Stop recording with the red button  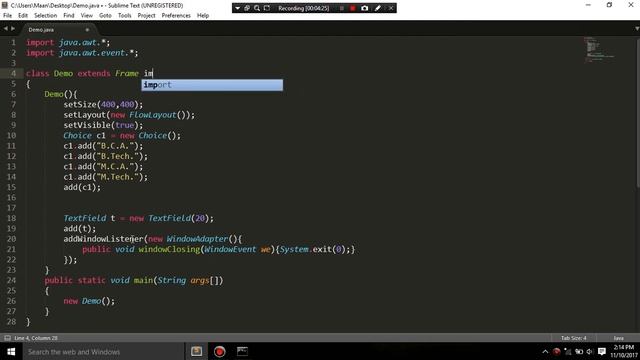pyautogui.click(x=353, y=8)
